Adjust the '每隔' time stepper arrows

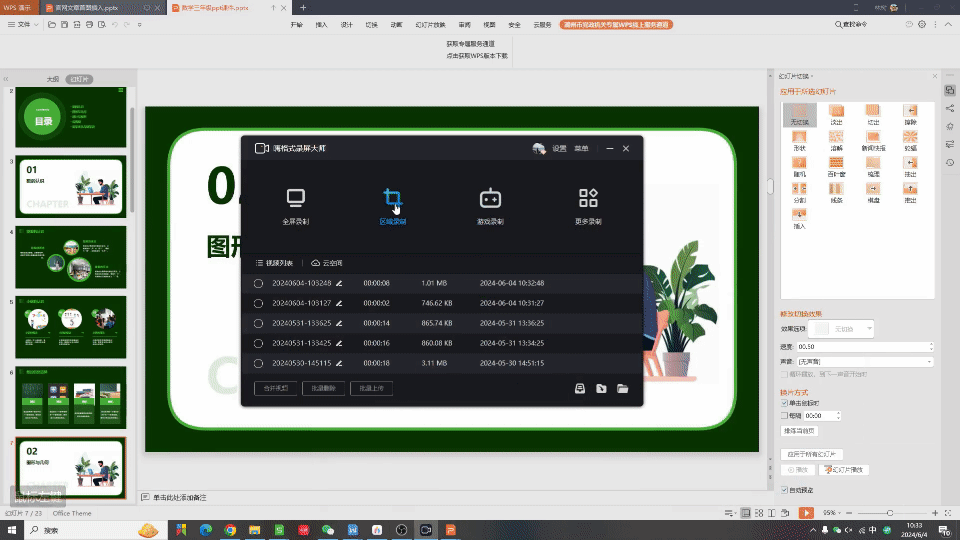click(x=838, y=416)
